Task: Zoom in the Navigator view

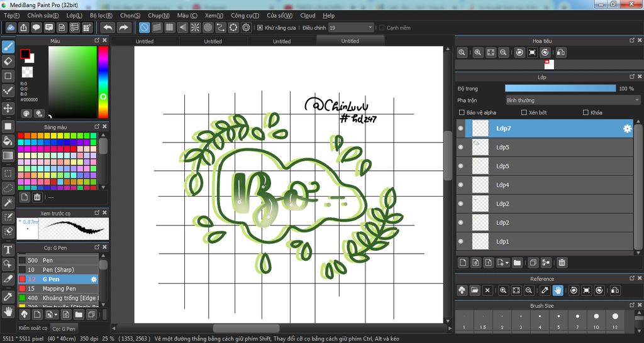Action: [x=478, y=53]
